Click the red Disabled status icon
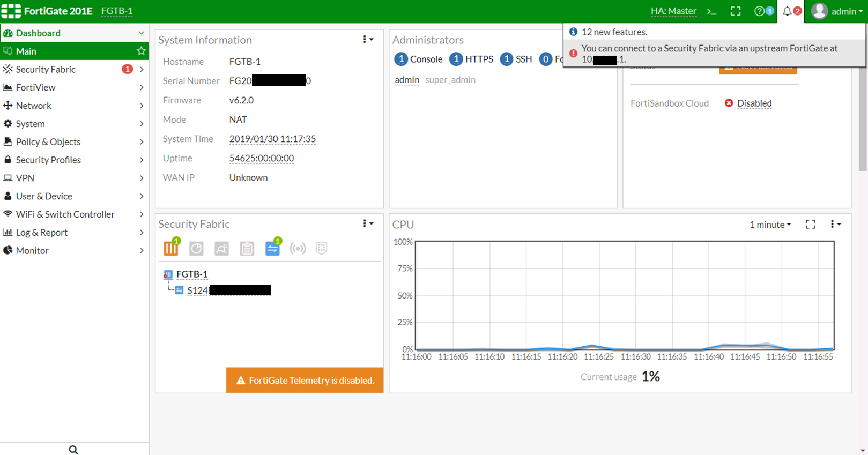The height and width of the screenshot is (455, 868). tap(729, 103)
